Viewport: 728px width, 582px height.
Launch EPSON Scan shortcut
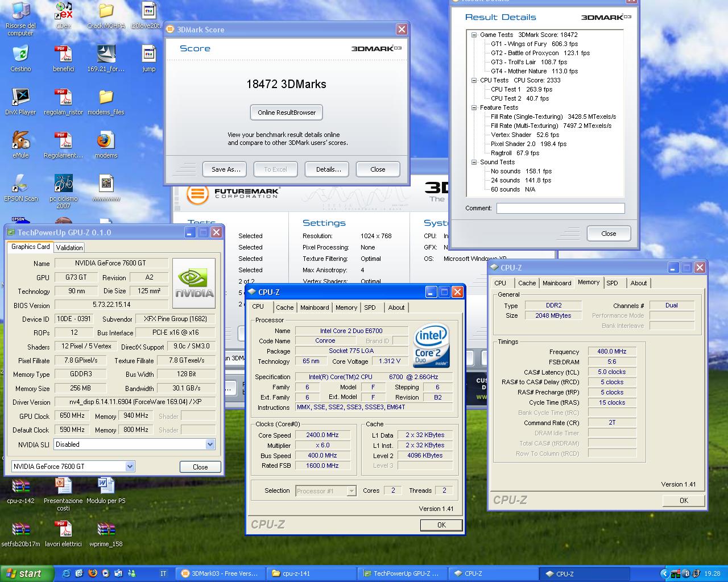tap(20, 188)
